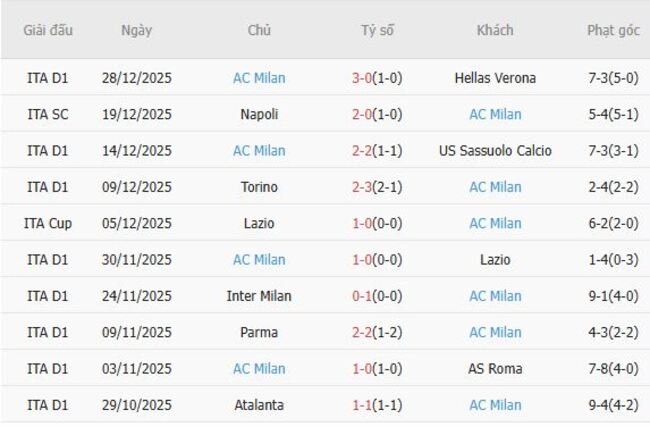Image resolution: width=650 pixels, height=427 pixels.
Task: Click the "Khách" column header
Action: [495, 30]
